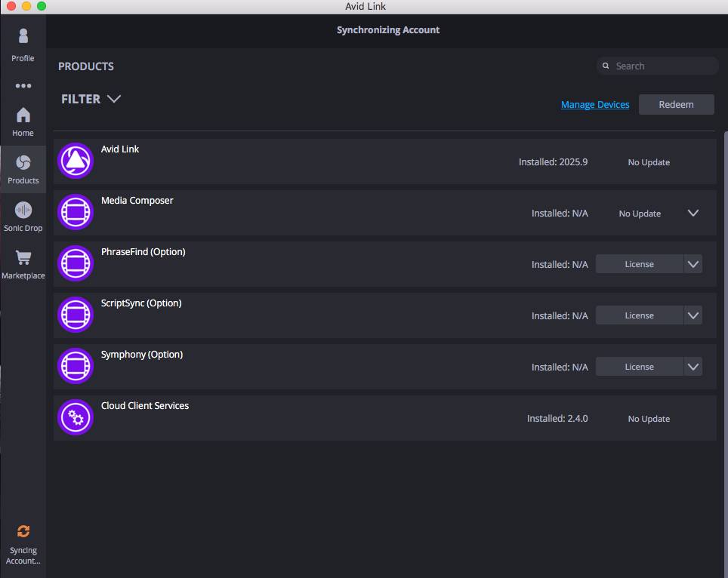Select the Products sidebar tab
728x578 pixels.
[23, 169]
